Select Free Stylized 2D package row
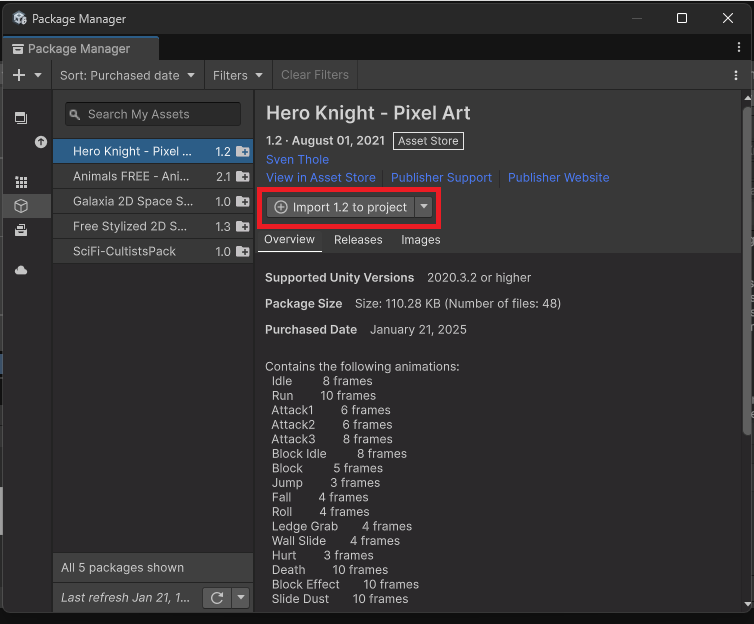Image resolution: width=754 pixels, height=624 pixels. tap(153, 226)
